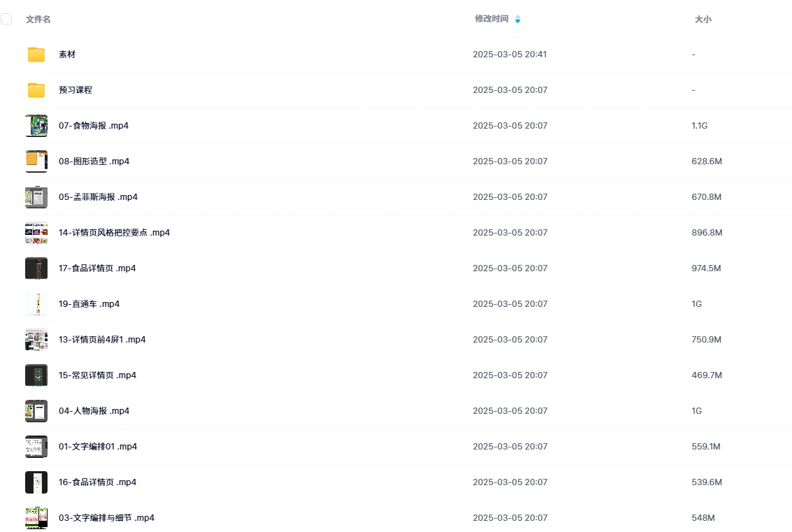Open file 01-文字编排01 .mp4

point(98,447)
